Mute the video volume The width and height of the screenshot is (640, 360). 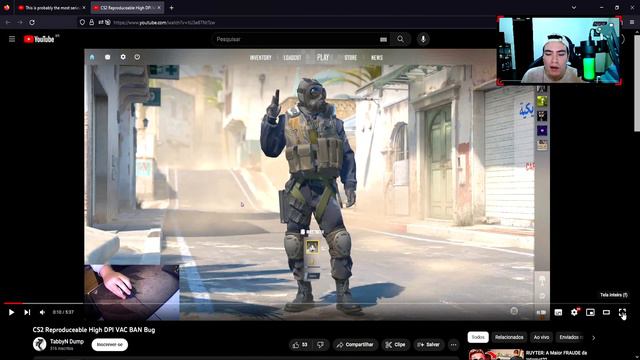(42, 312)
